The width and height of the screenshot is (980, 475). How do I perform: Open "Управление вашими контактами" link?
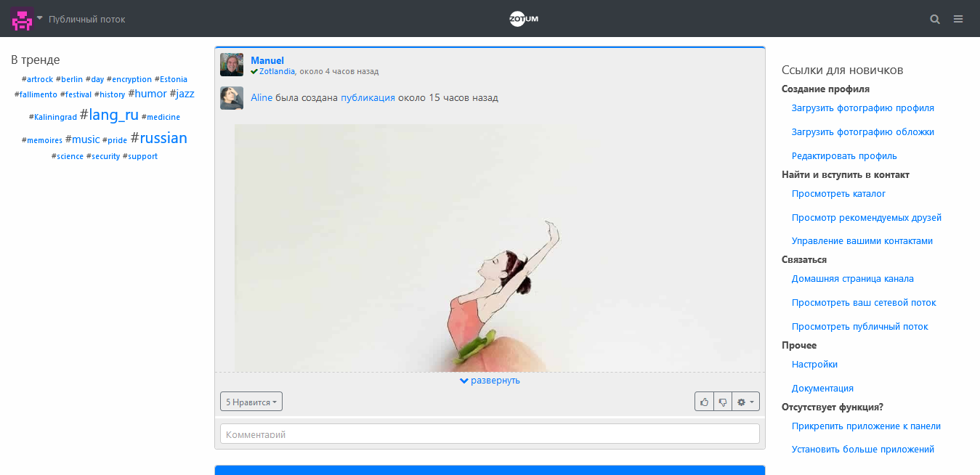862,241
